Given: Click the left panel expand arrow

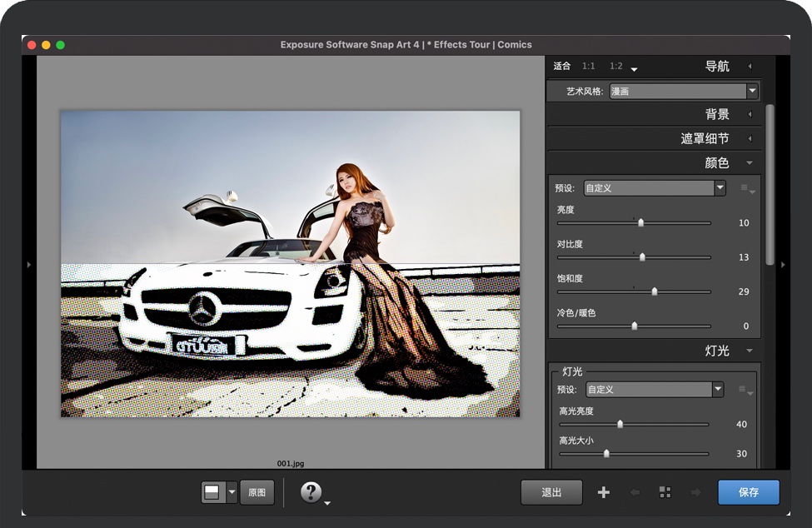Looking at the screenshot, I should pos(29,265).
